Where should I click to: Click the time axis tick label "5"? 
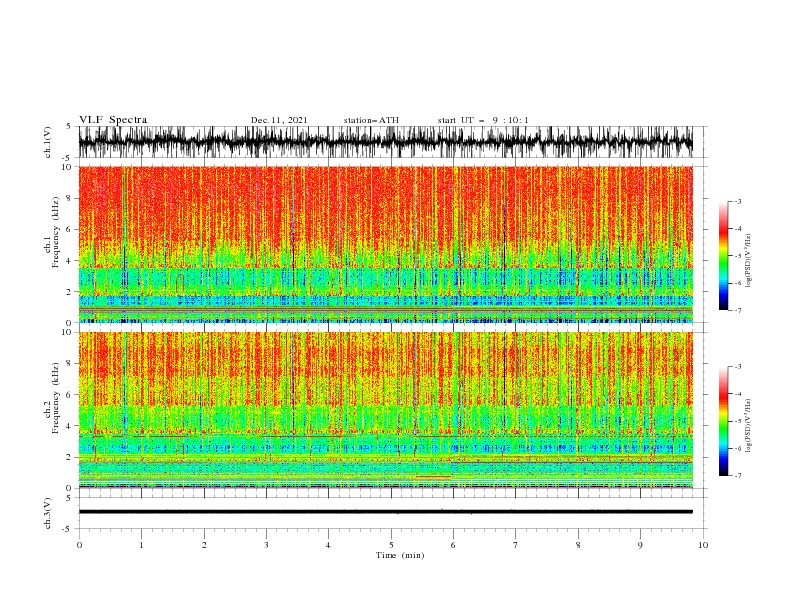(x=391, y=545)
